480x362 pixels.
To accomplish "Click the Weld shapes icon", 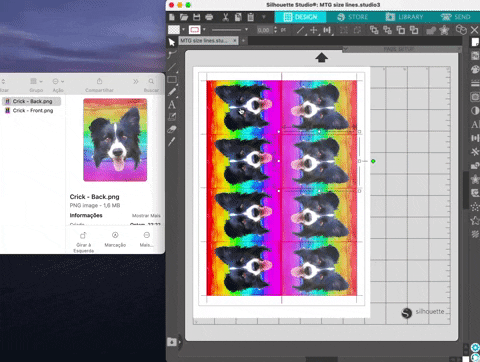I will (431, 30).
